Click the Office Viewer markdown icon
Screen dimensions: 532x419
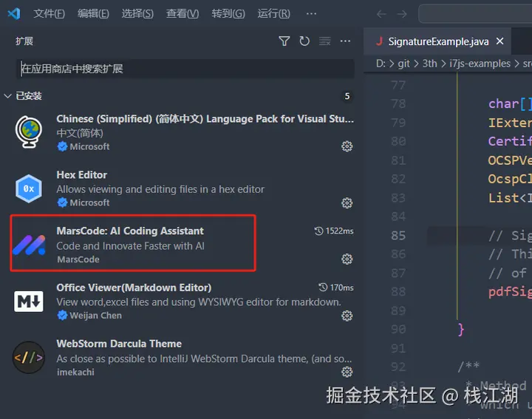click(29, 301)
